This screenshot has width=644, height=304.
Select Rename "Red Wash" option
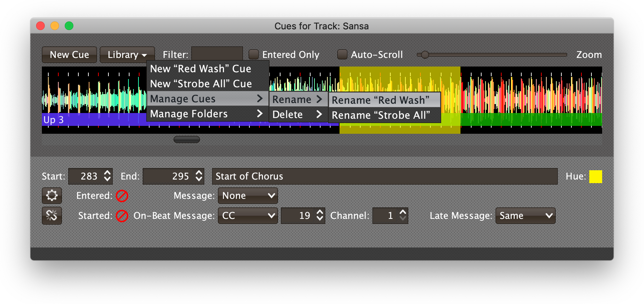pos(384,100)
